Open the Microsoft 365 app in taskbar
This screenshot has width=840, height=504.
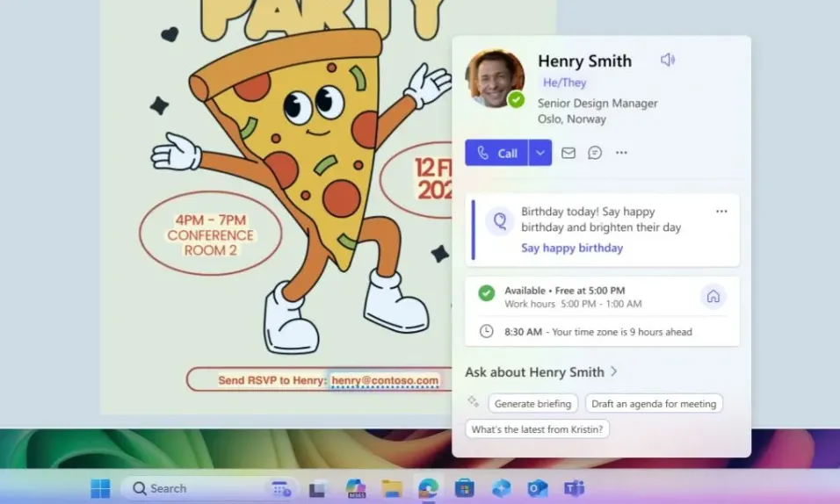[355, 488]
